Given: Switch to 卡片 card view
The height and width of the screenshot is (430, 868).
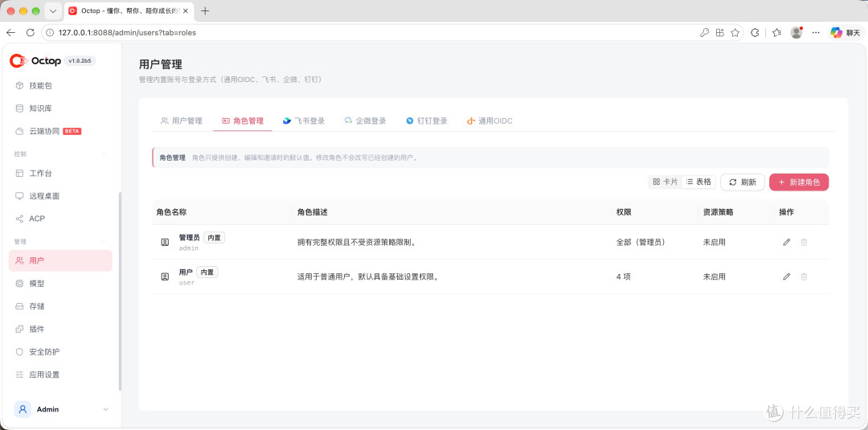Looking at the screenshot, I should [x=665, y=182].
